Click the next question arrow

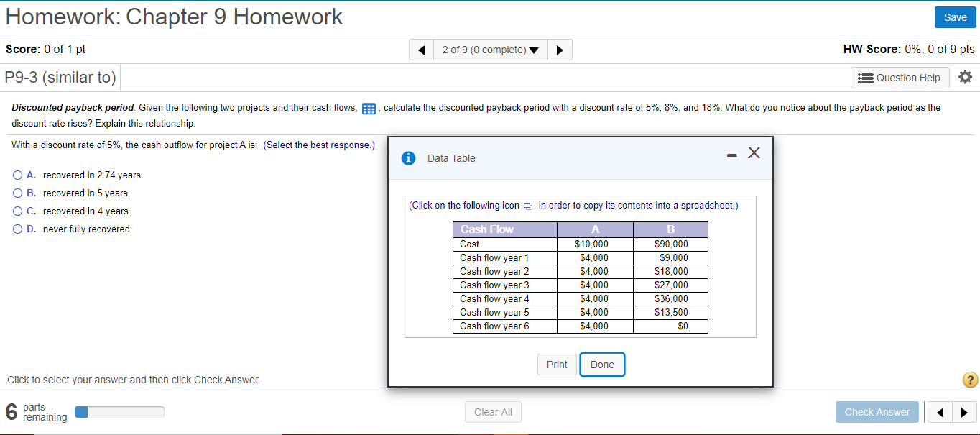pos(560,49)
